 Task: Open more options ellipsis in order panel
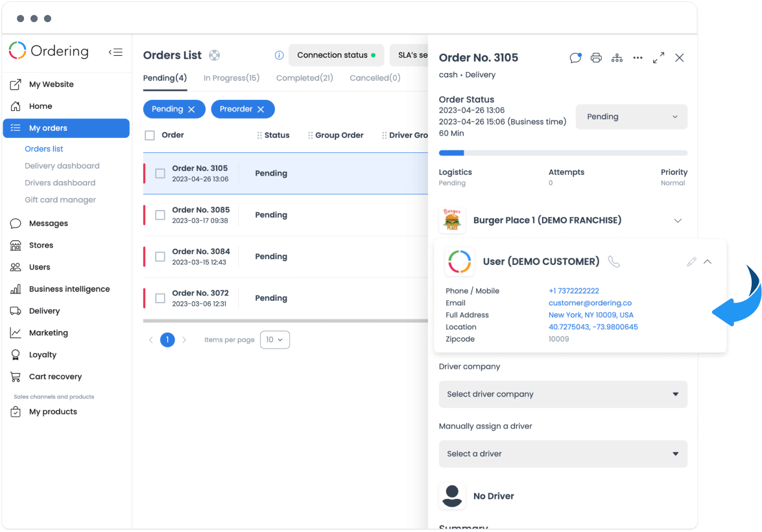[x=637, y=58]
